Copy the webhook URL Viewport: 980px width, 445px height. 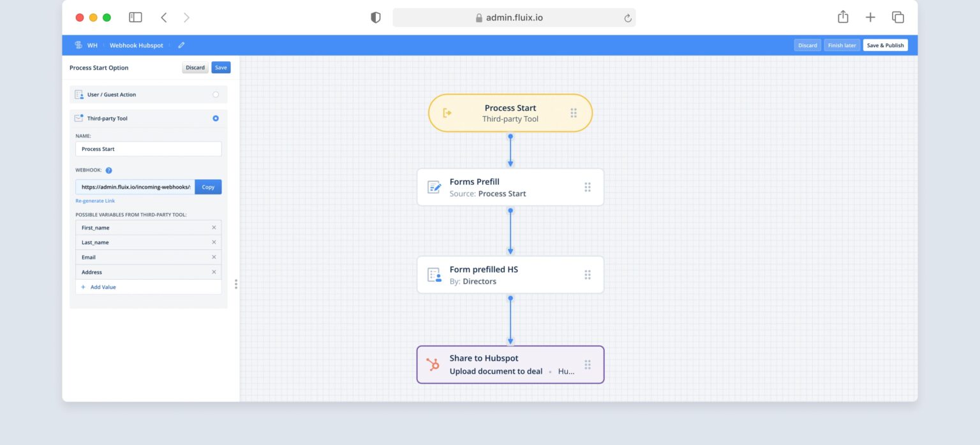pos(208,187)
